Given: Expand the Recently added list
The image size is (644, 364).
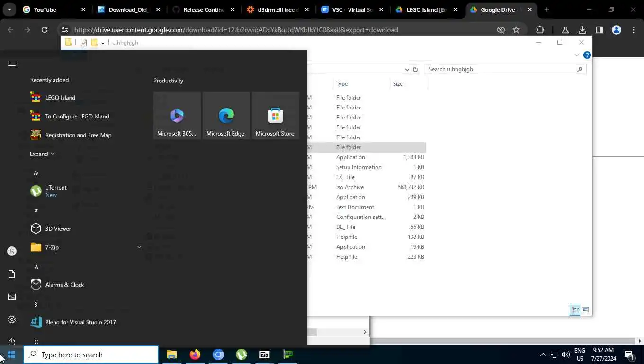Looking at the screenshot, I should pos(42,154).
